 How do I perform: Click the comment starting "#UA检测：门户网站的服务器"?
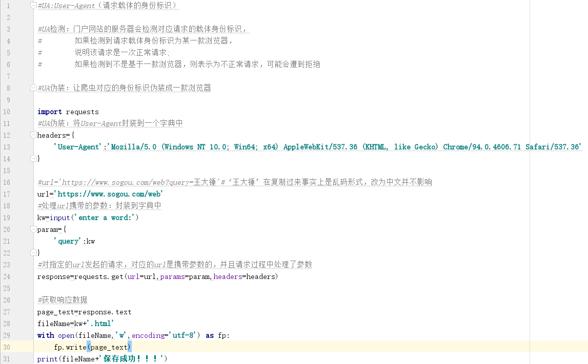click(x=143, y=29)
